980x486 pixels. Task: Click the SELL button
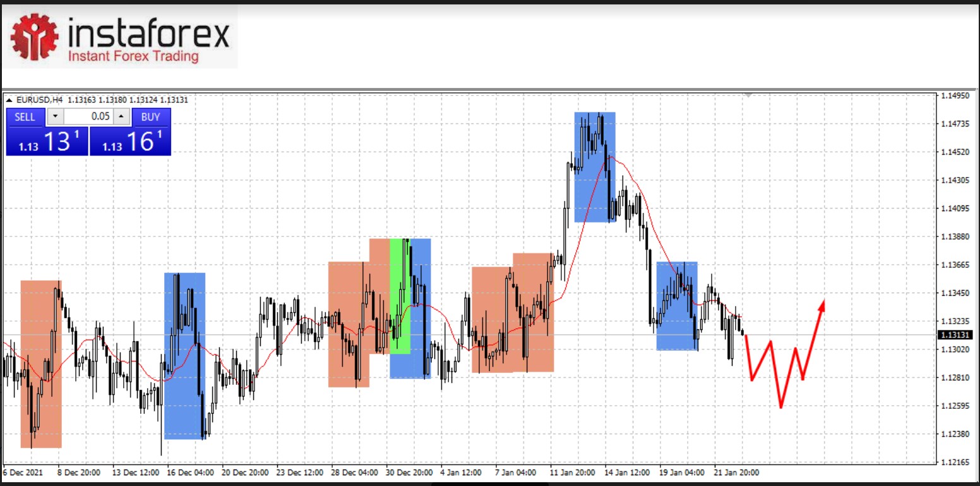25,117
